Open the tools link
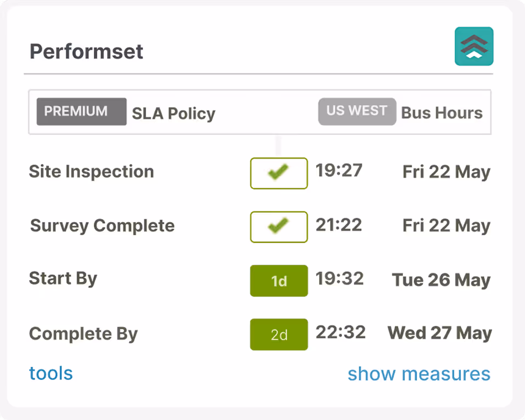This screenshot has height=420, width=525. (50, 373)
